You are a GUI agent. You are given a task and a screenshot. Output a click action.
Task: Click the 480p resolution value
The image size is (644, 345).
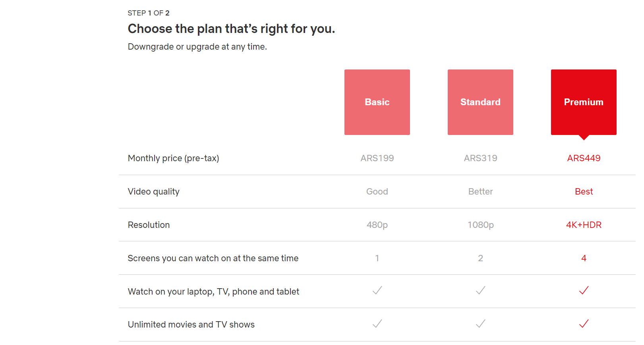tap(377, 225)
